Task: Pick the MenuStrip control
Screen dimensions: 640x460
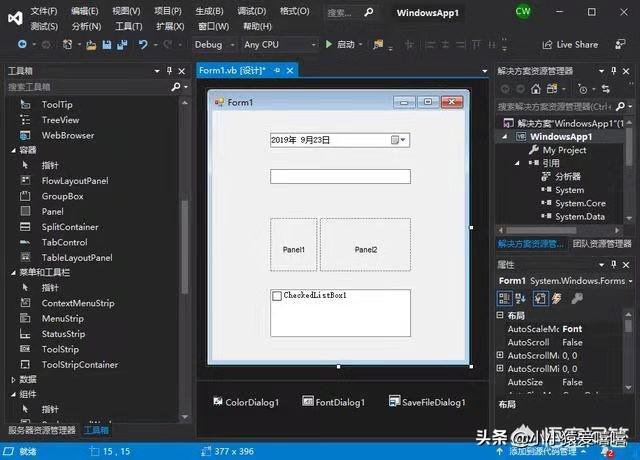Action: coord(62,318)
